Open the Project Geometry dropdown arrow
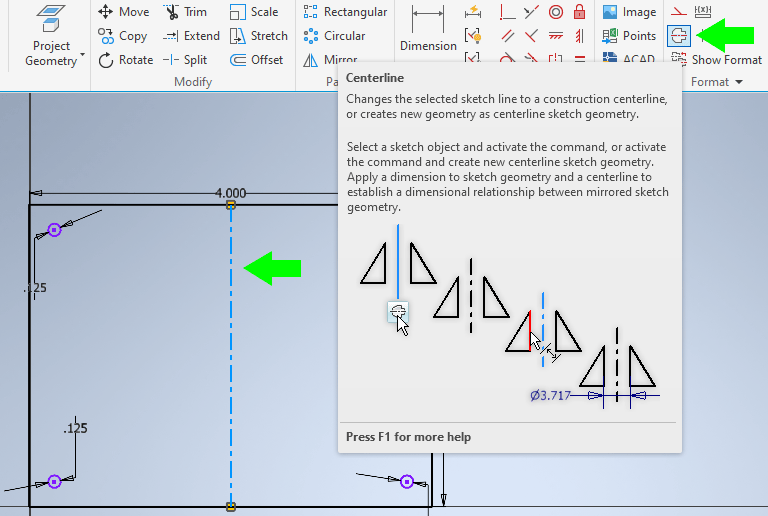 (x=82, y=55)
